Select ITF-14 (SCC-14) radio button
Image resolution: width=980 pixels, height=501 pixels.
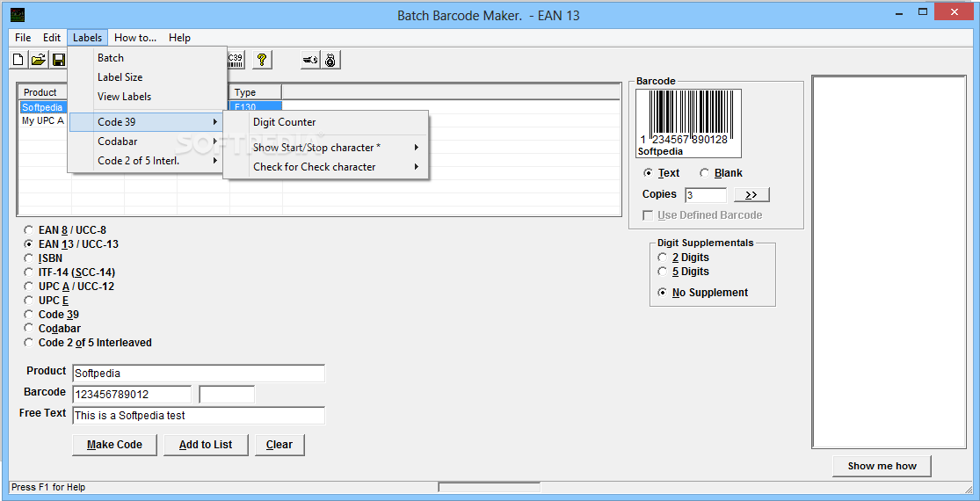29,272
